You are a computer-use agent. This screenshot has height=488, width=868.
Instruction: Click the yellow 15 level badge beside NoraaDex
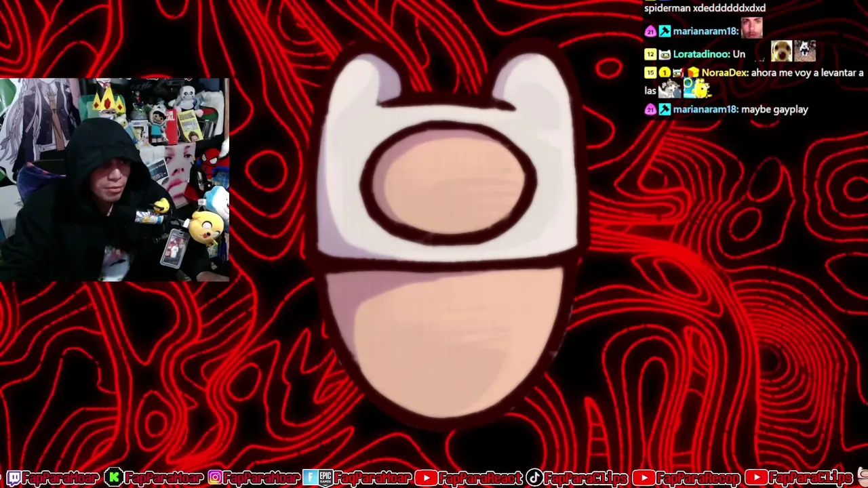point(650,73)
